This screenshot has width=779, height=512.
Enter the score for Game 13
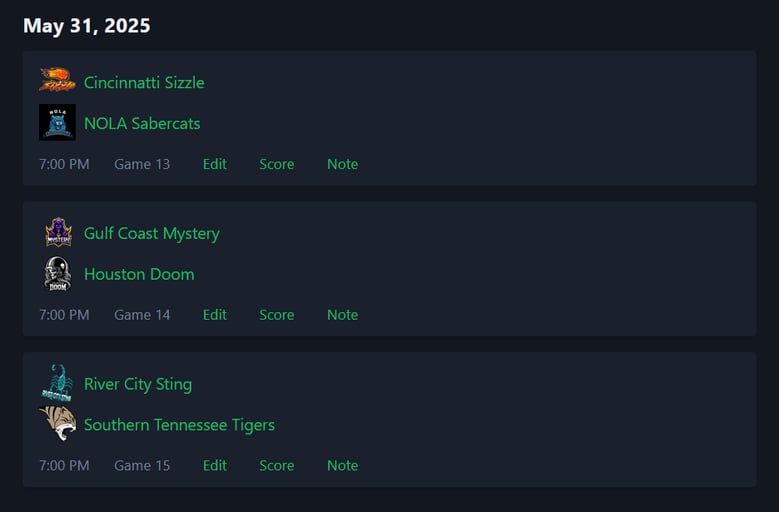pyautogui.click(x=277, y=164)
